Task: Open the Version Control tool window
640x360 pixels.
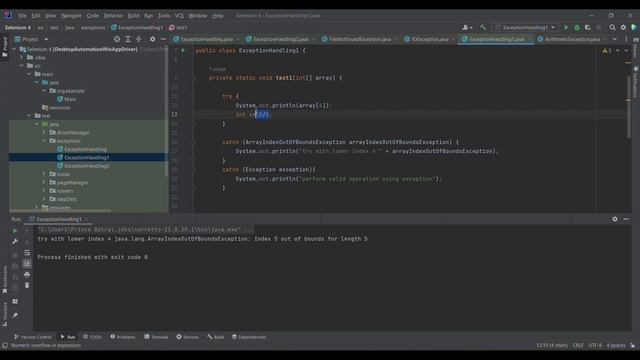Action: (33, 337)
